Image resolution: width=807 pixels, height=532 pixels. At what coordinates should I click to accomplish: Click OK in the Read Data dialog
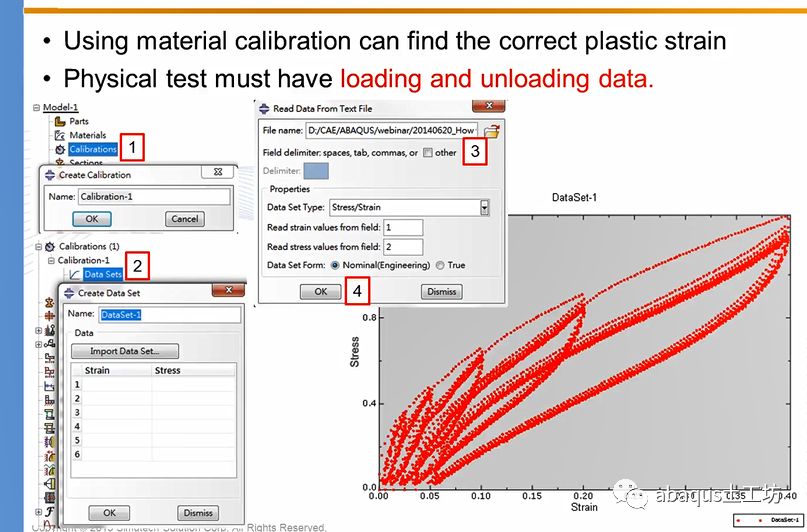(x=321, y=292)
